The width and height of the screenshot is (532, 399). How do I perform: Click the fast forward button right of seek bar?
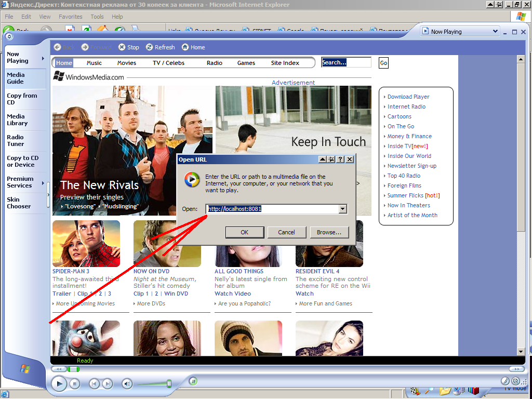tap(517, 369)
